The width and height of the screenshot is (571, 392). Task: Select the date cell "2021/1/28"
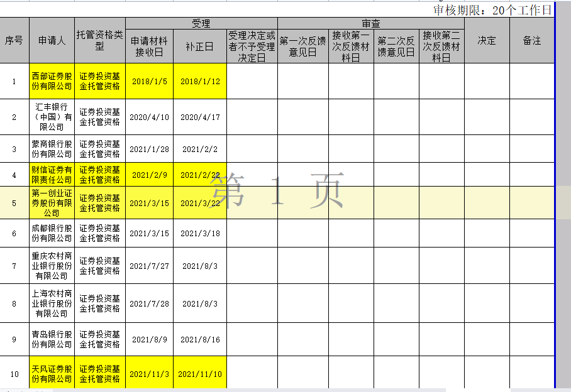click(149, 149)
